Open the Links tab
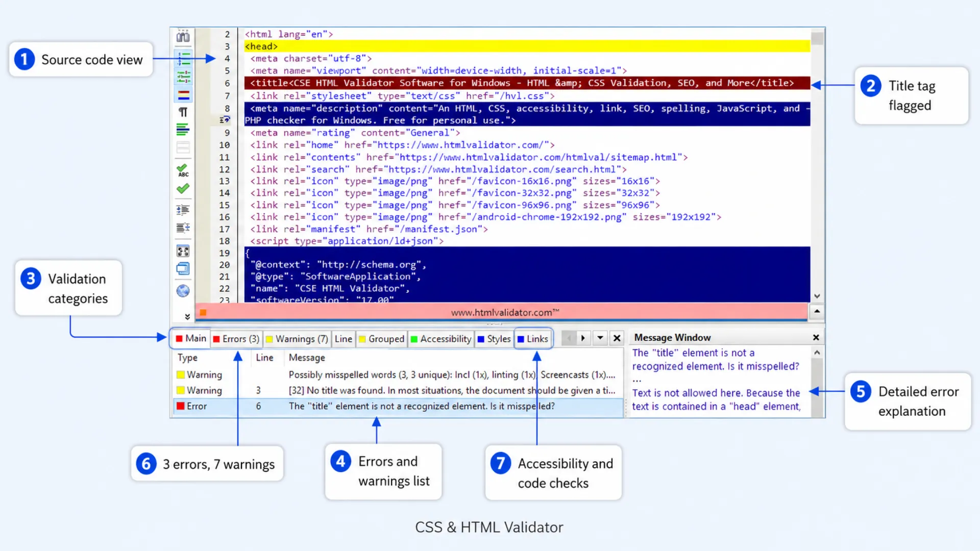The image size is (980, 551). pos(532,339)
